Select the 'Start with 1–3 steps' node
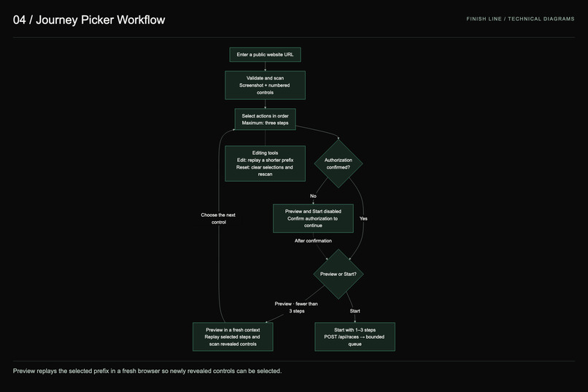The height and width of the screenshot is (392, 588). point(355,337)
